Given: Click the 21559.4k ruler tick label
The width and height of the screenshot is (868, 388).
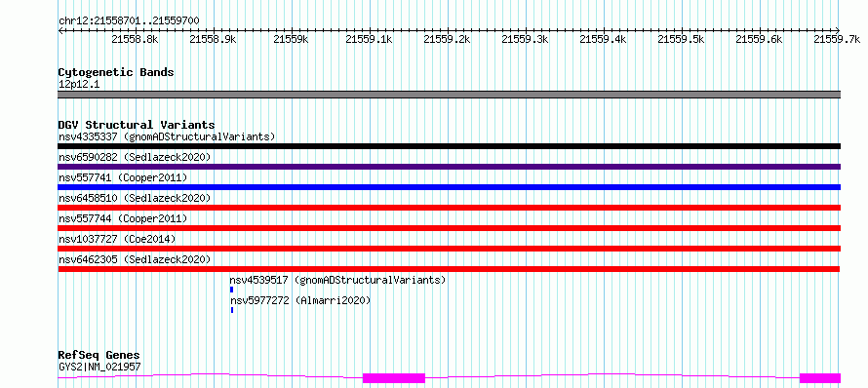Looking at the screenshot, I should click(x=604, y=39).
